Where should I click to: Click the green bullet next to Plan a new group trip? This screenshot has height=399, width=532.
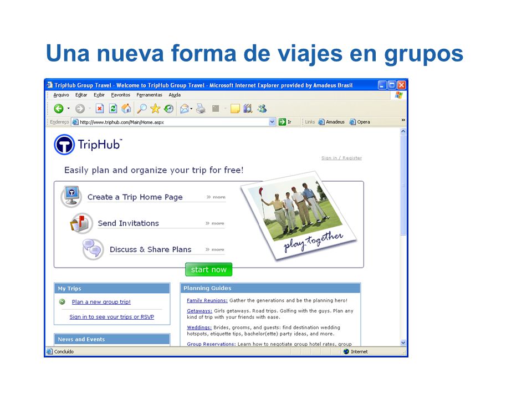pyautogui.click(x=62, y=301)
